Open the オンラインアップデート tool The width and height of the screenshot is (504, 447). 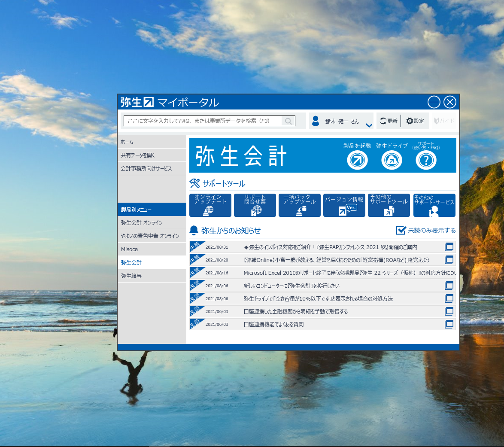(210, 205)
